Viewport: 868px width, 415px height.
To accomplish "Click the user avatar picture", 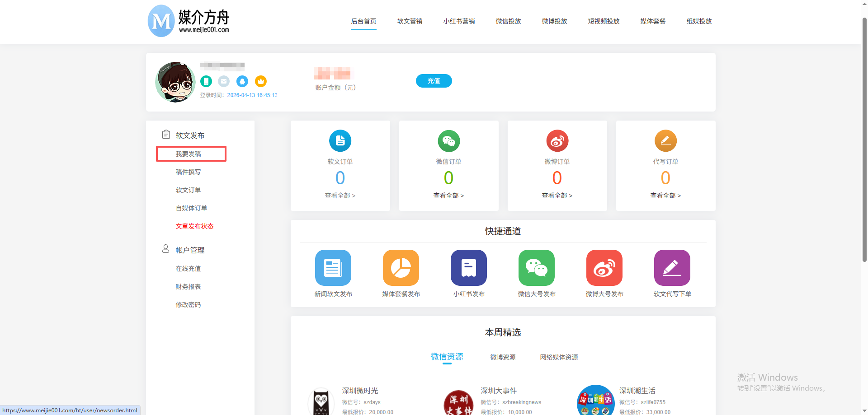I will point(175,82).
